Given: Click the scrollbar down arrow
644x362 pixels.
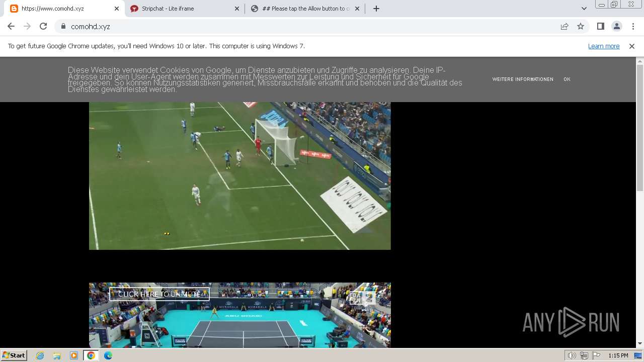Looking at the screenshot, I should click(x=640, y=344).
